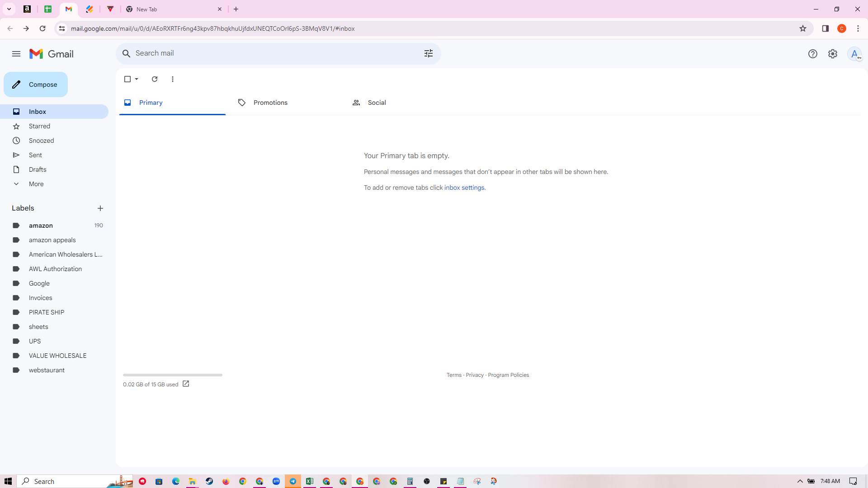868x488 pixels.
Task: Open the PIRATE SHIP label
Action: (x=54, y=312)
